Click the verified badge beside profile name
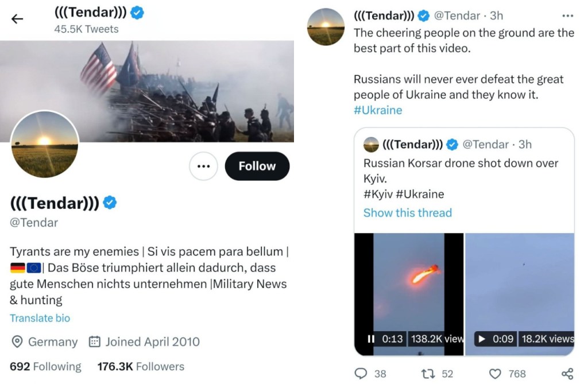Viewport: 588px width, 384px height. click(110, 202)
